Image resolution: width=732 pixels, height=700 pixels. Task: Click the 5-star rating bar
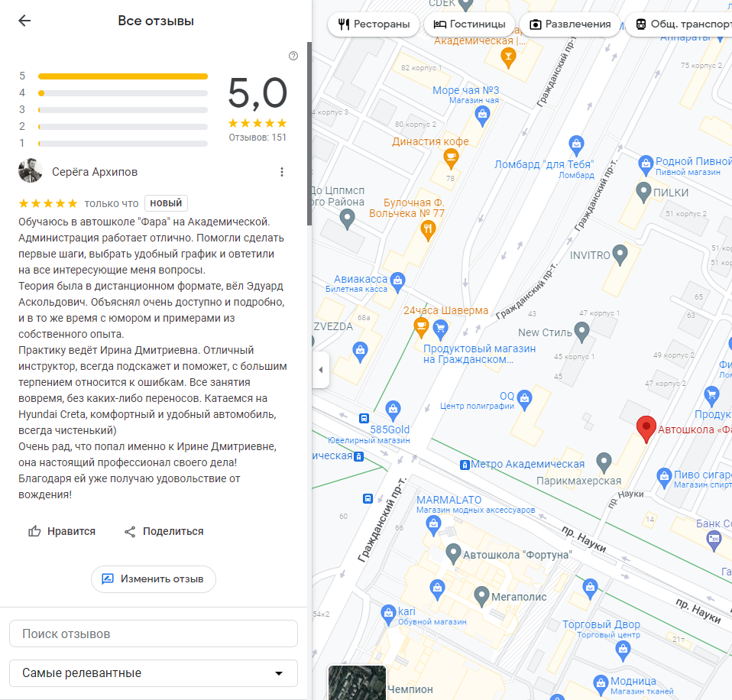(122, 76)
